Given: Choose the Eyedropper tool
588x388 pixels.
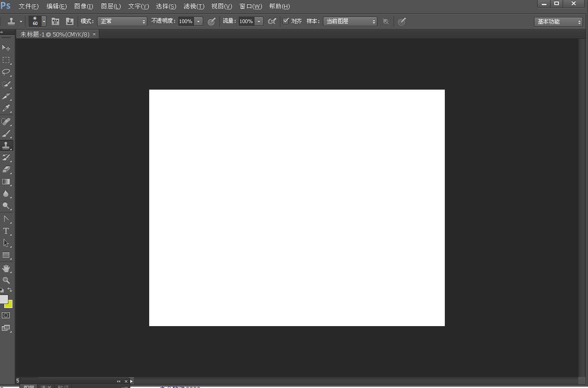Looking at the screenshot, I should 6,109.
